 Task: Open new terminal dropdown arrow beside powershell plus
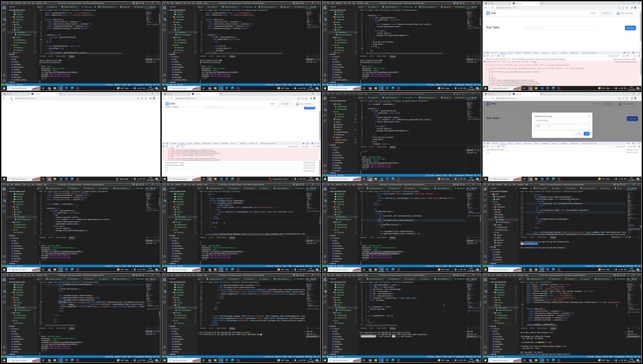click(x=624, y=237)
